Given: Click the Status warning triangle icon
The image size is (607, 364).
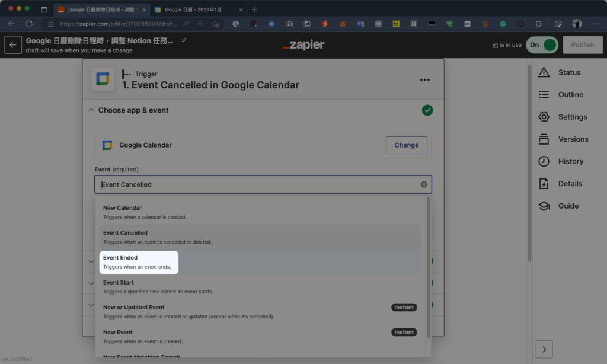Looking at the screenshot, I should [544, 72].
